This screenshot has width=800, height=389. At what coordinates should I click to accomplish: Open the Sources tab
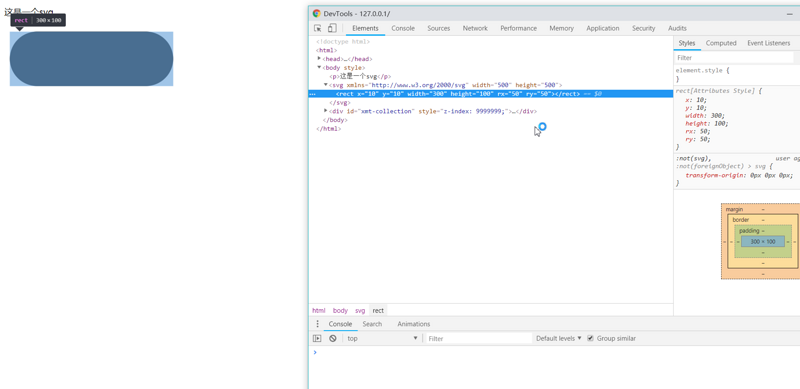[439, 28]
